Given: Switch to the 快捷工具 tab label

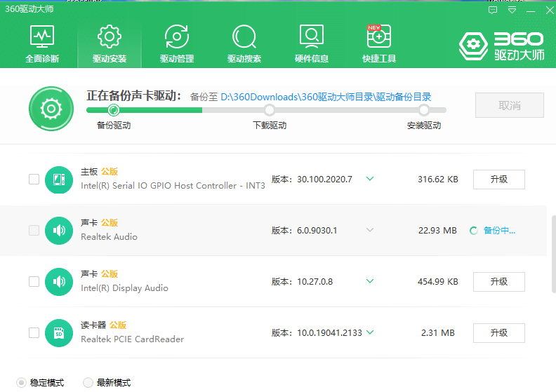Looking at the screenshot, I should (378, 58).
